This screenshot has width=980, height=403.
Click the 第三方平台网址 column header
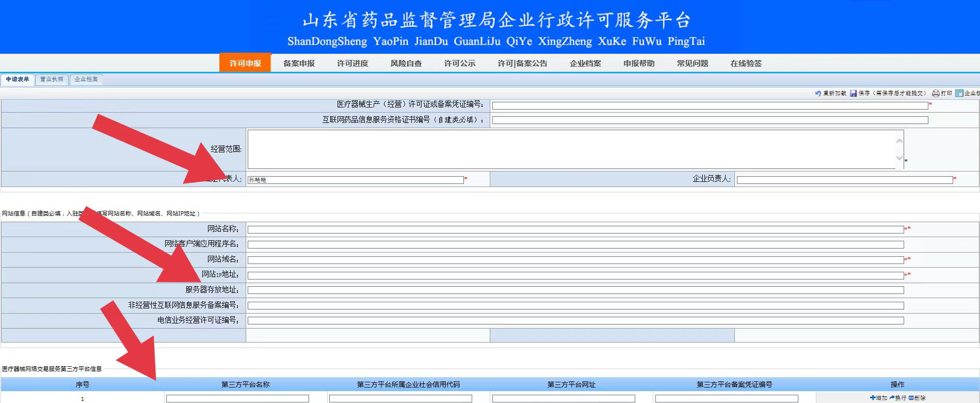coord(571,384)
